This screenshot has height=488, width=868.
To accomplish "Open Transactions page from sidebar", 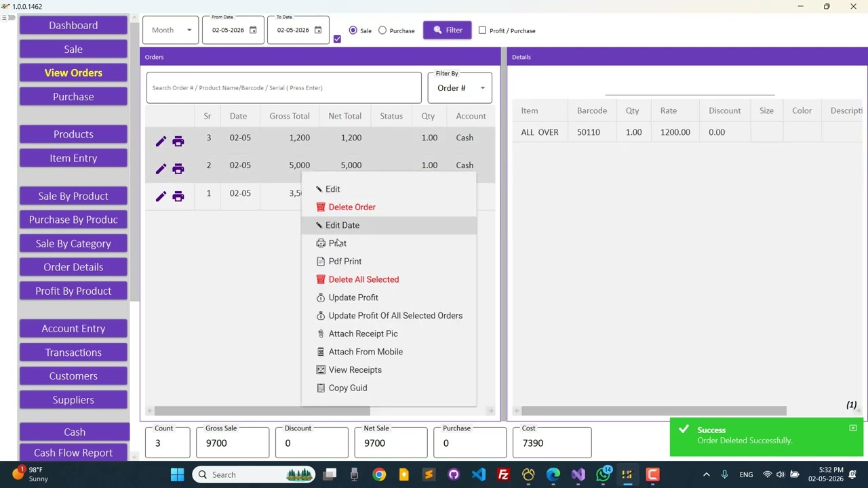I will point(73,352).
